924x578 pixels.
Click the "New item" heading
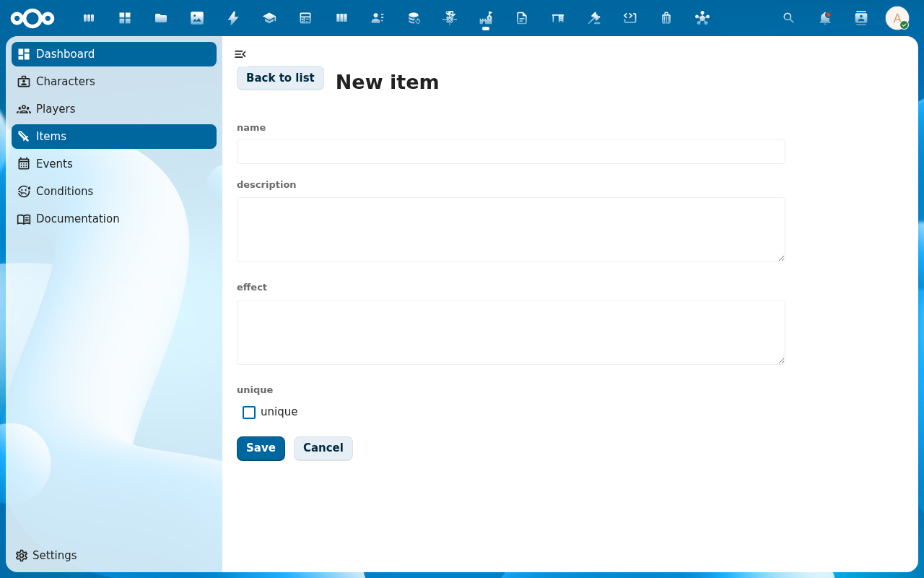coord(387,82)
